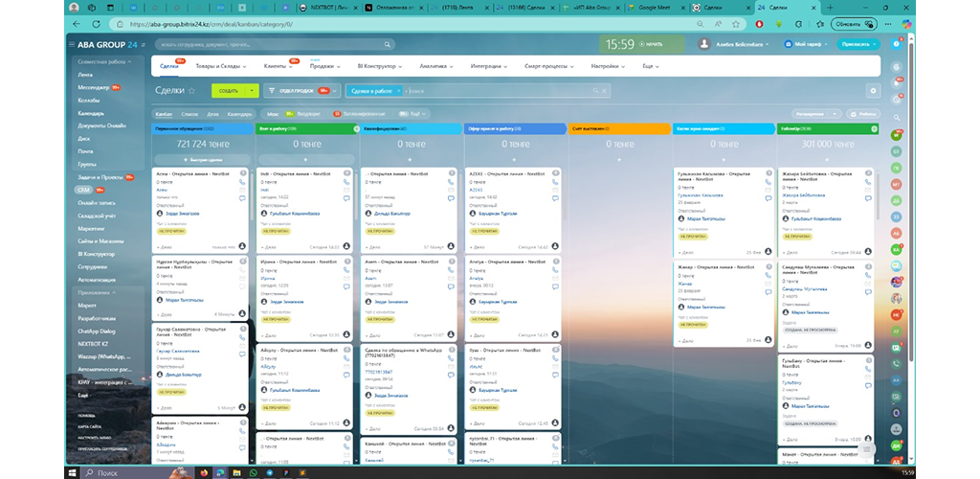Expand the Продажи menu
980x479 pixels.
click(x=324, y=66)
